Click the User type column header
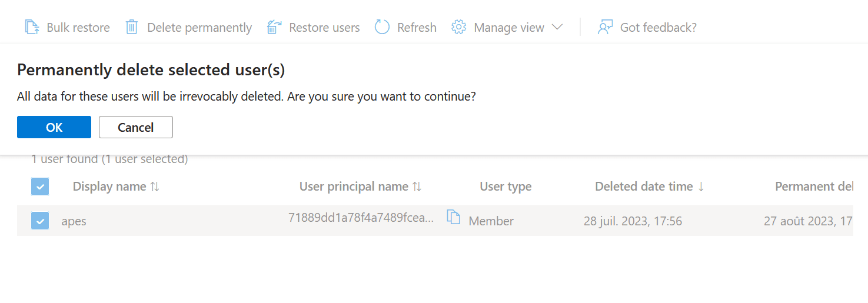This screenshot has height=303, width=868. pyautogui.click(x=505, y=187)
